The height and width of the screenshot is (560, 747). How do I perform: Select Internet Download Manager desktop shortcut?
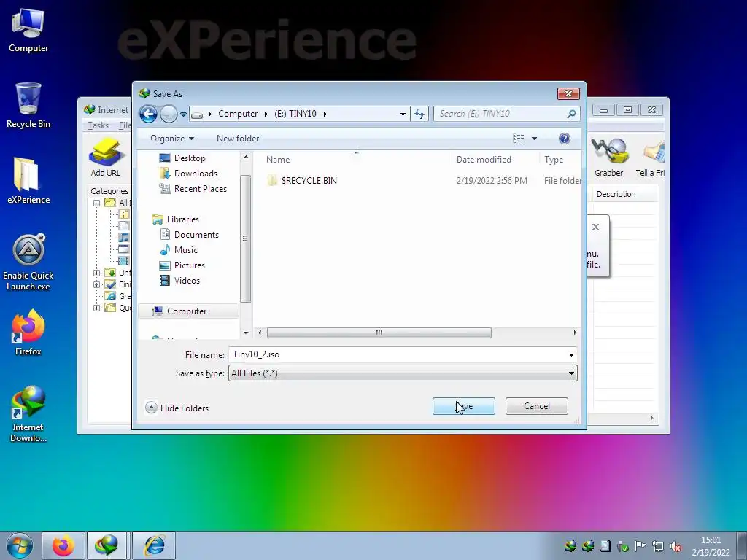click(28, 414)
